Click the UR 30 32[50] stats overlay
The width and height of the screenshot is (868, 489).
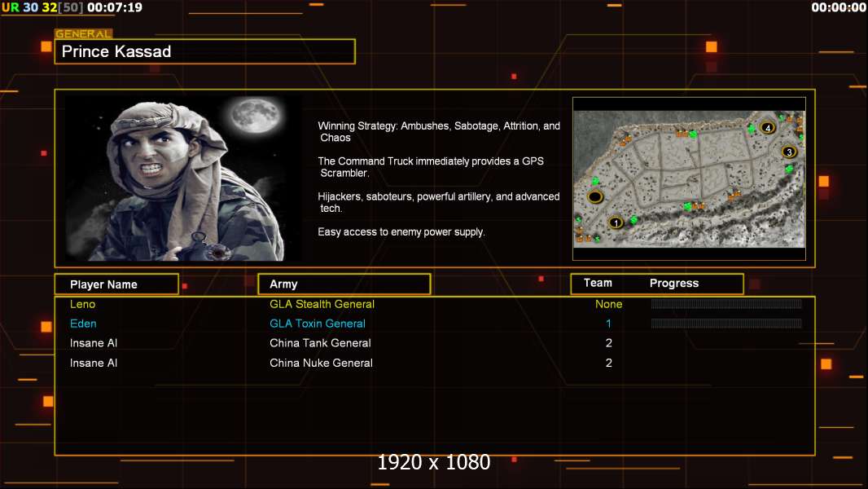[42, 7]
